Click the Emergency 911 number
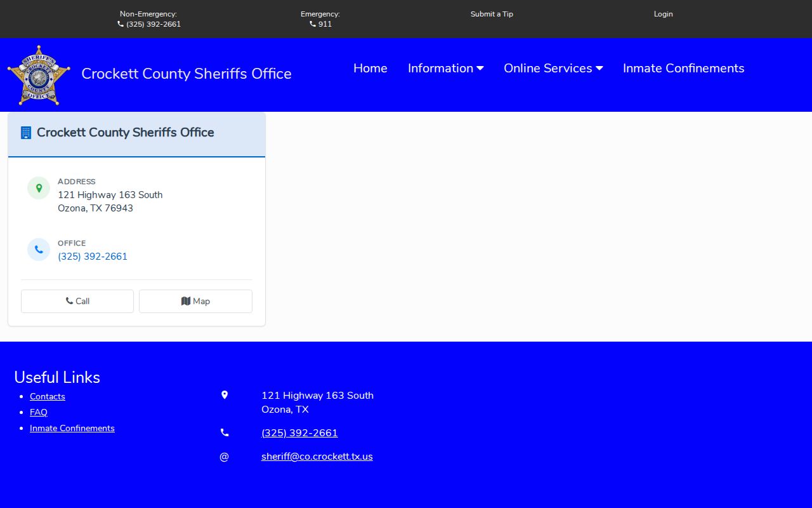The image size is (812, 508). coord(320,24)
